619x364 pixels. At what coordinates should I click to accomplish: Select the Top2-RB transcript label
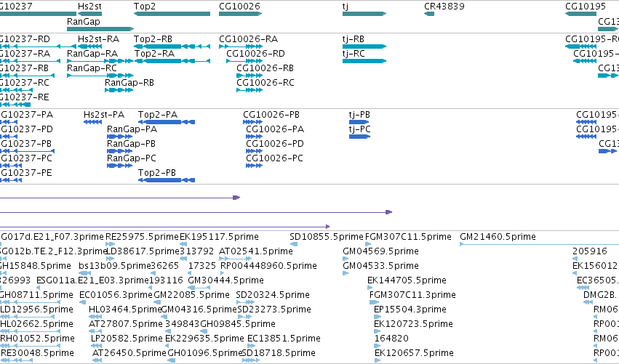click(153, 39)
